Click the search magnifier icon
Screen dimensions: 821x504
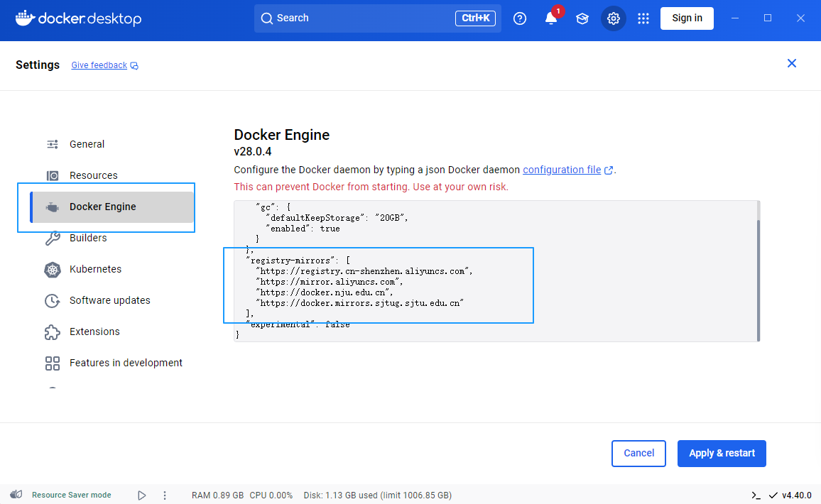[x=266, y=18]
